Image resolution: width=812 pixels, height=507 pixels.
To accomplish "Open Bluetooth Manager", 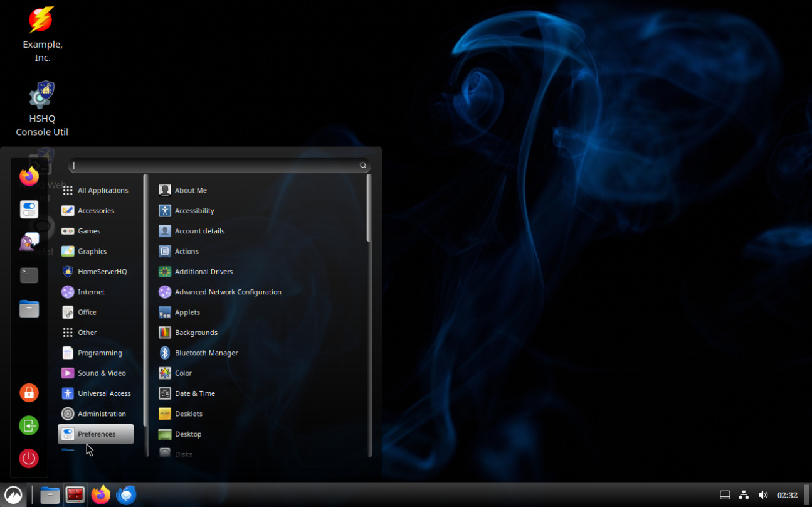I will pos(206,353).
